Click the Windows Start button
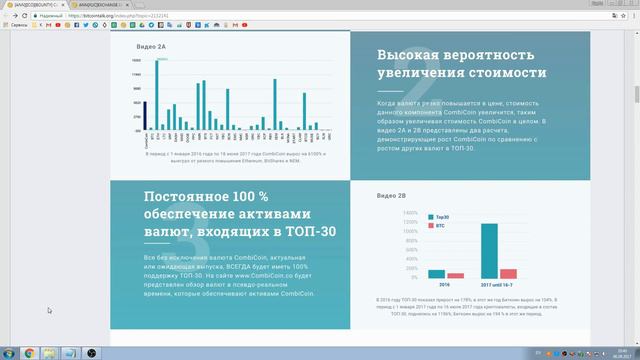The height and width of the screenshot is (360, 640). [x=9, y=353]
